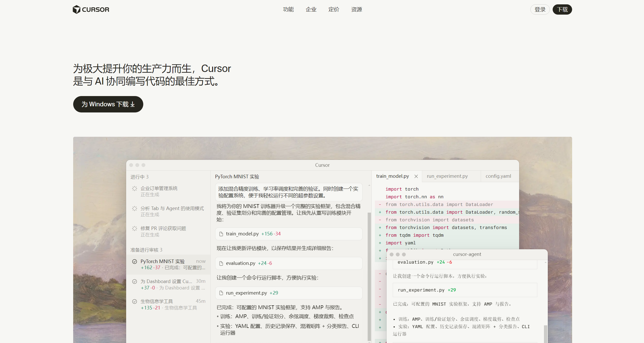Open the 资源 navigation menu
This screenshot has width=644, height=343.
tap(356, 9)
